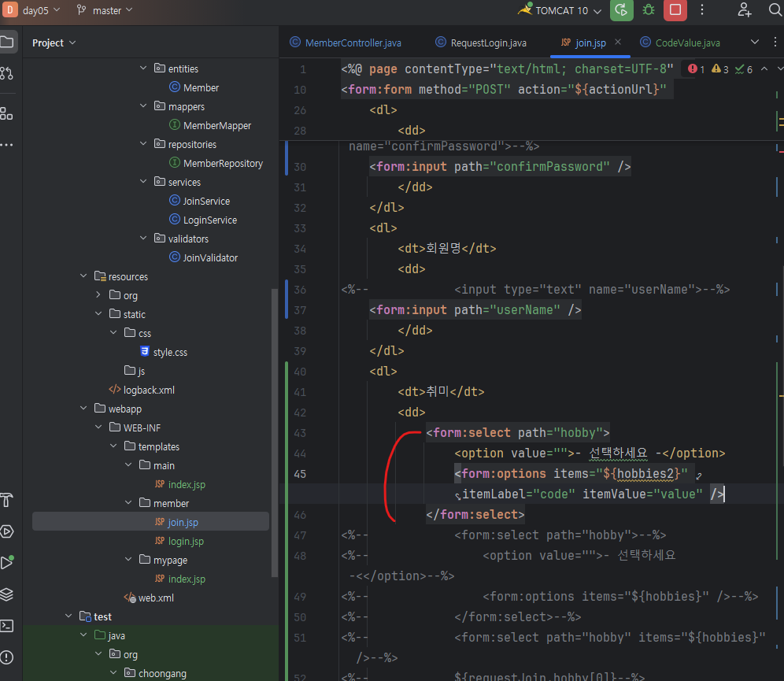Switch to the MemberController.java tab
Viewport: 784px width, 681px height.
click(x=346, y=43)
